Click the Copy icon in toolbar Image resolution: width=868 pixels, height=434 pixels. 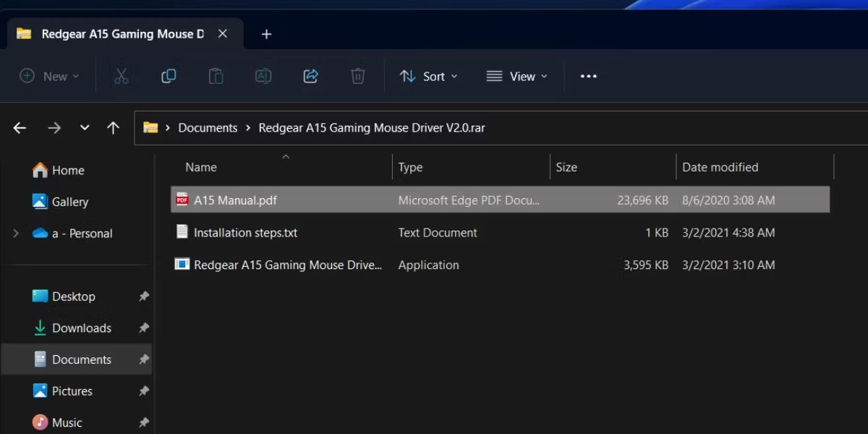pyautogui.click(x=169, y=76)
